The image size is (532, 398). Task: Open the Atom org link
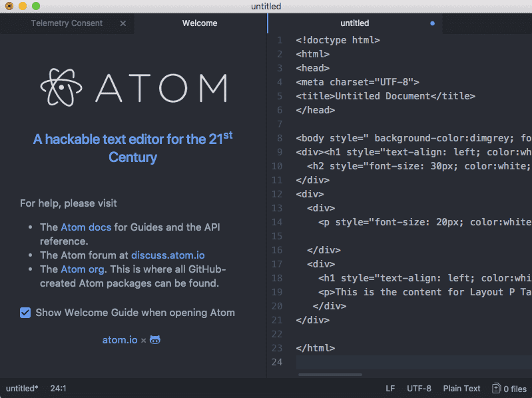[x=82, y=269]
